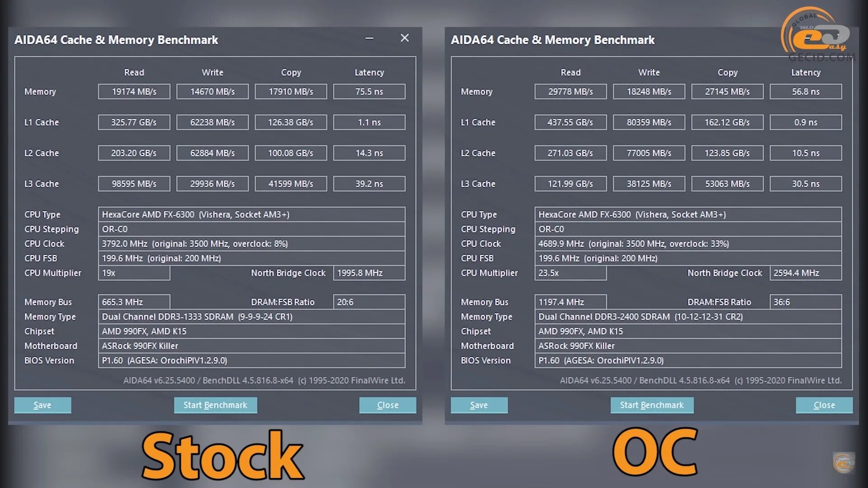
Task: Click Save in OC benchmark window
Action: click(479, 405)
